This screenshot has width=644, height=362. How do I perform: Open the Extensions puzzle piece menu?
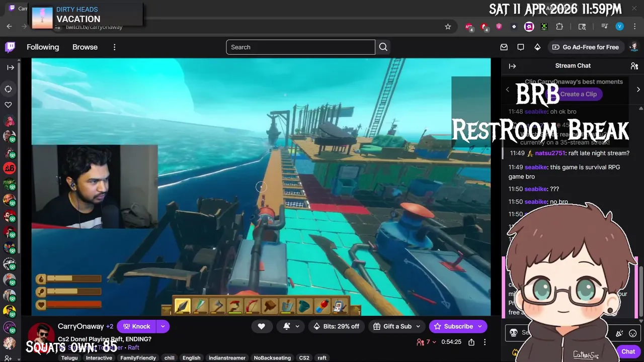(x=559, y=27)
